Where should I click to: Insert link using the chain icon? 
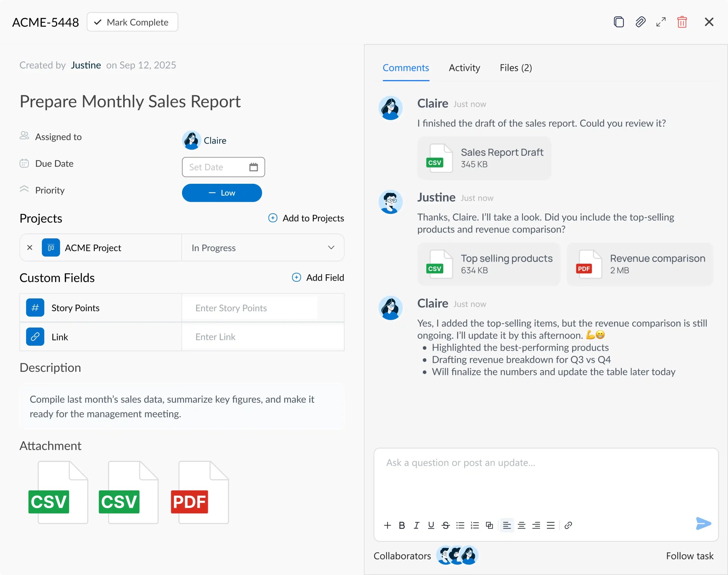point(568,525)
